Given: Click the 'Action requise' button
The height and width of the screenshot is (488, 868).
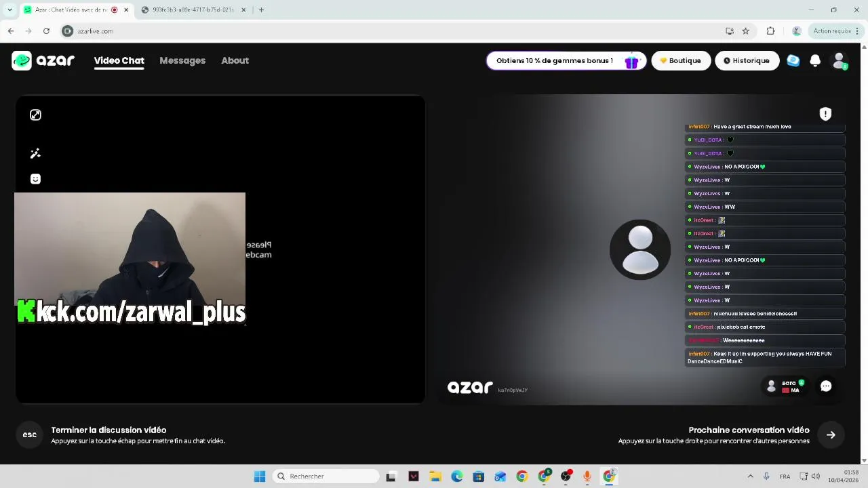Looking at the screenshot, I should [831, 31].
